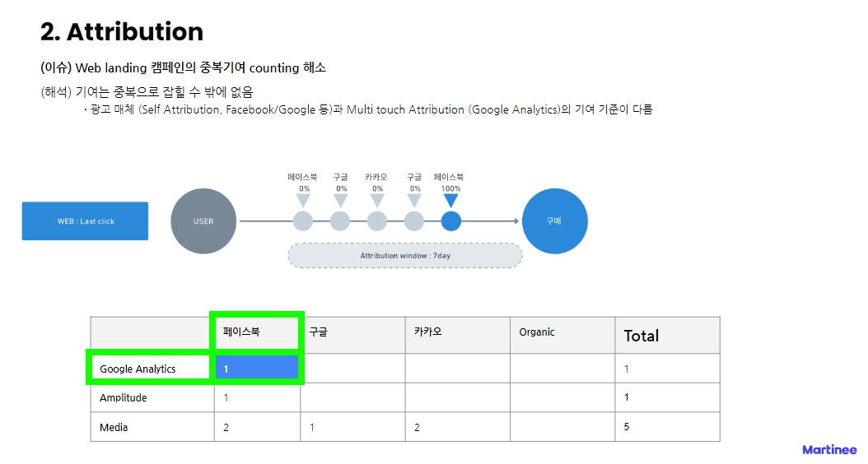The height and width of the screenshot is (464, 868).
Task: Click the blue triangle marker under 100%
Action: [x=451, y=201]
